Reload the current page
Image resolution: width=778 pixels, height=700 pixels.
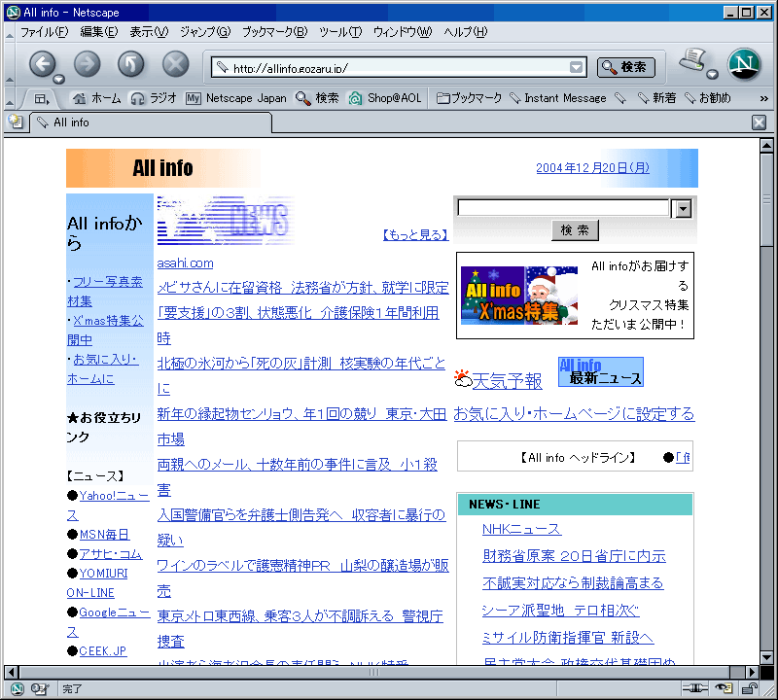pyautogui.click(x=131, y=64)
